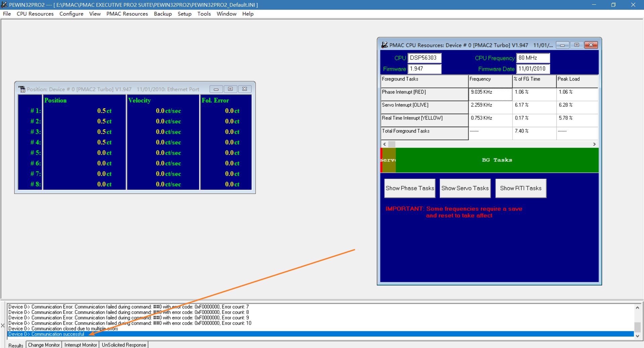The height and width of the screenshot is (348, 644).
Task: Click the Show Servo Tasks button
Action: tap(465, 188)
